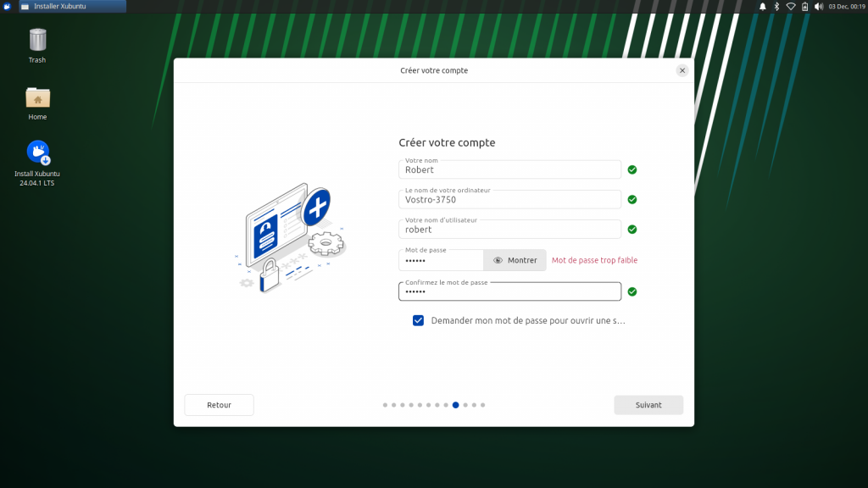Click the Suivant button
The height and width of the screenshot is (488, 868).
pos(648,405)
